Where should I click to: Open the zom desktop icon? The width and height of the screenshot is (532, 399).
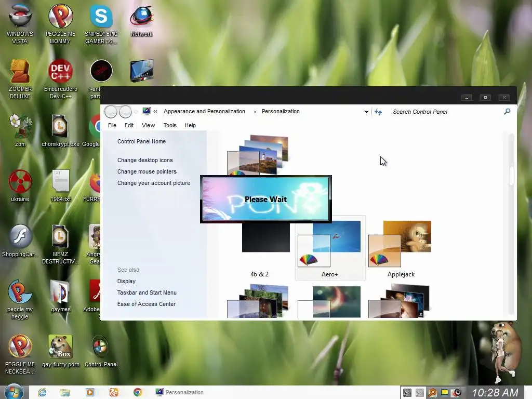(x=20, y=130)
